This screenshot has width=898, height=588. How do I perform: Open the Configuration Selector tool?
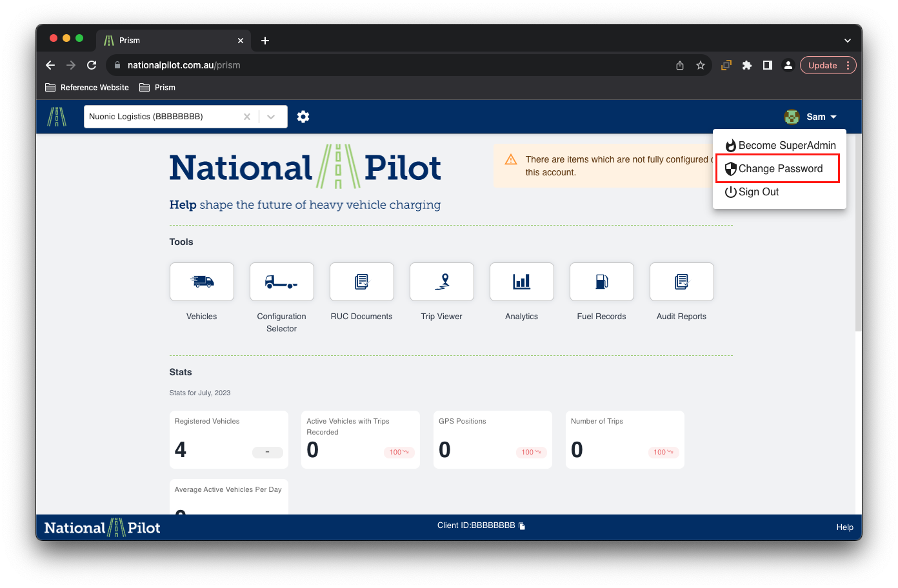point(282,282)
